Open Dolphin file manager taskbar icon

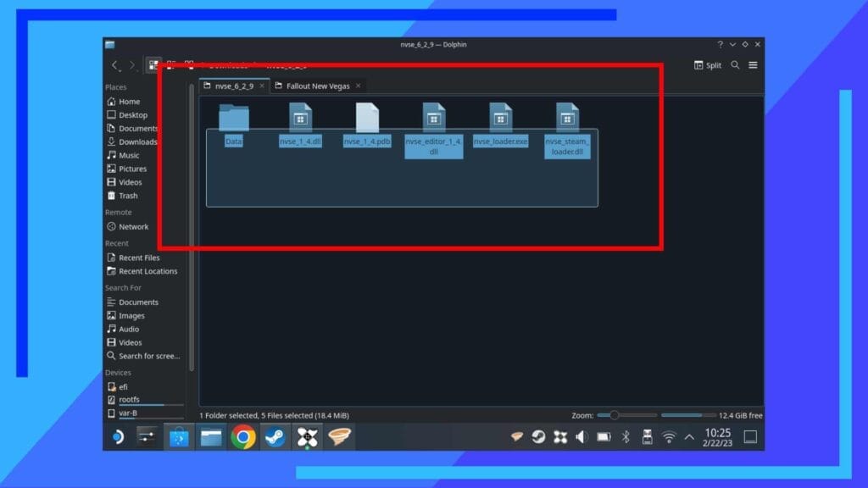[x=211, y=437]
